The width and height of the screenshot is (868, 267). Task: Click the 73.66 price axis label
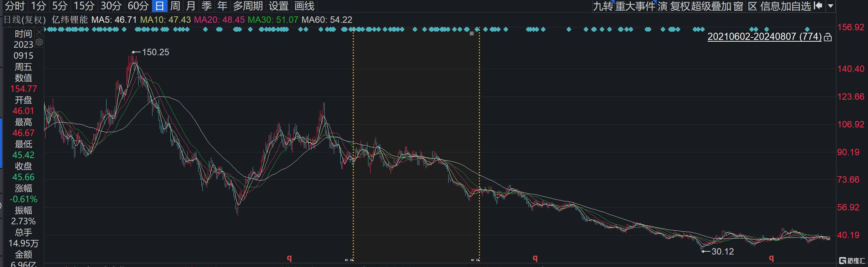(848, 179)
